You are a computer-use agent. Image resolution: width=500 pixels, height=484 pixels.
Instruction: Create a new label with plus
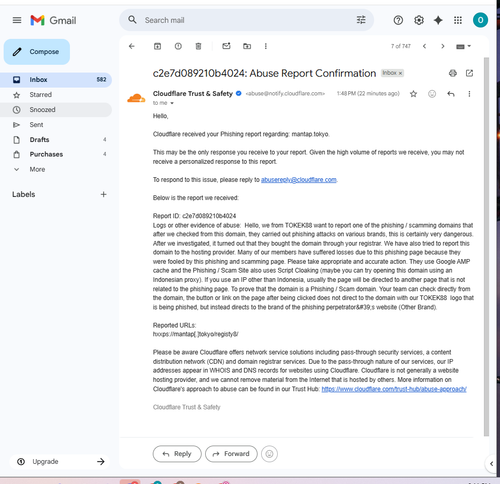click(x=103, y=194)
